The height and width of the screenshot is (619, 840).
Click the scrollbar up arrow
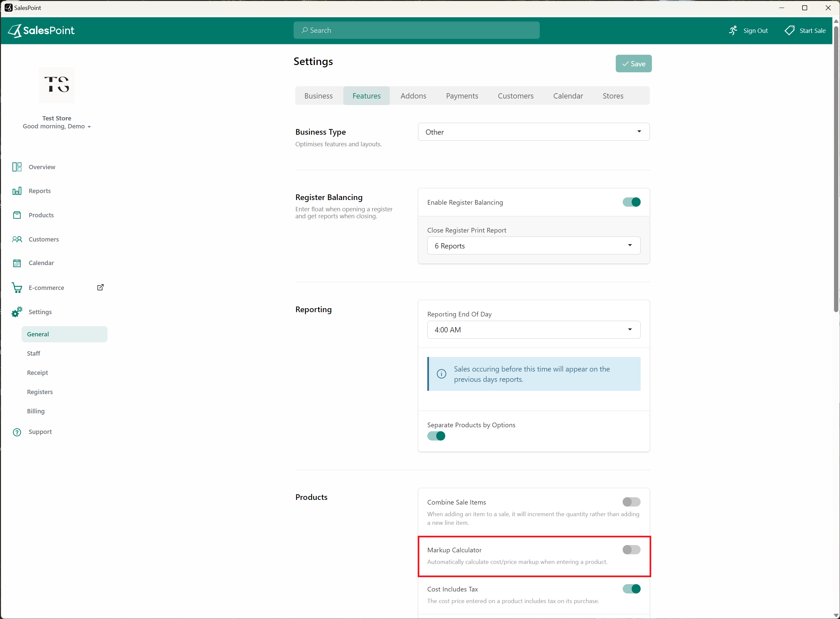(836, 21)
